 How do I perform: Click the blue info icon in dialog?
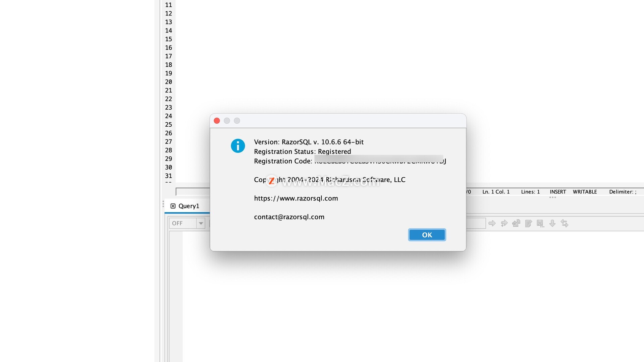[x=238, y=146]
